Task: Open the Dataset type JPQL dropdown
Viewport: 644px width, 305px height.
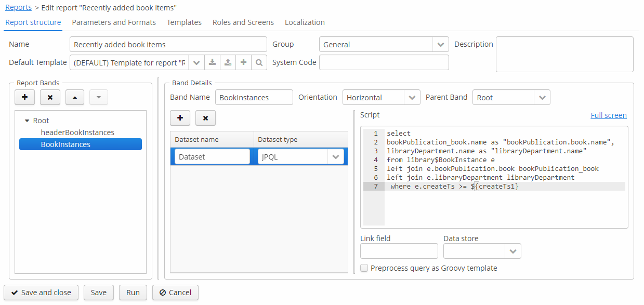Action: pos(336,156)
